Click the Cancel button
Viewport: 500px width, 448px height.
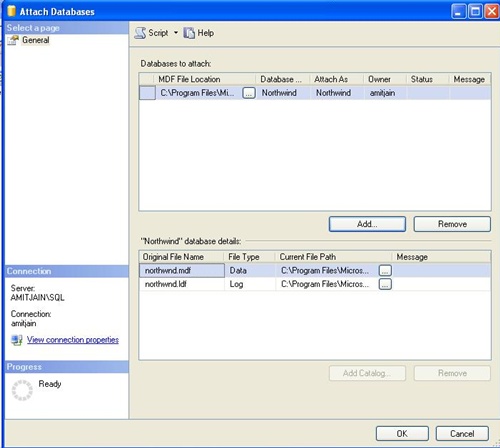(x=462, y=433)
